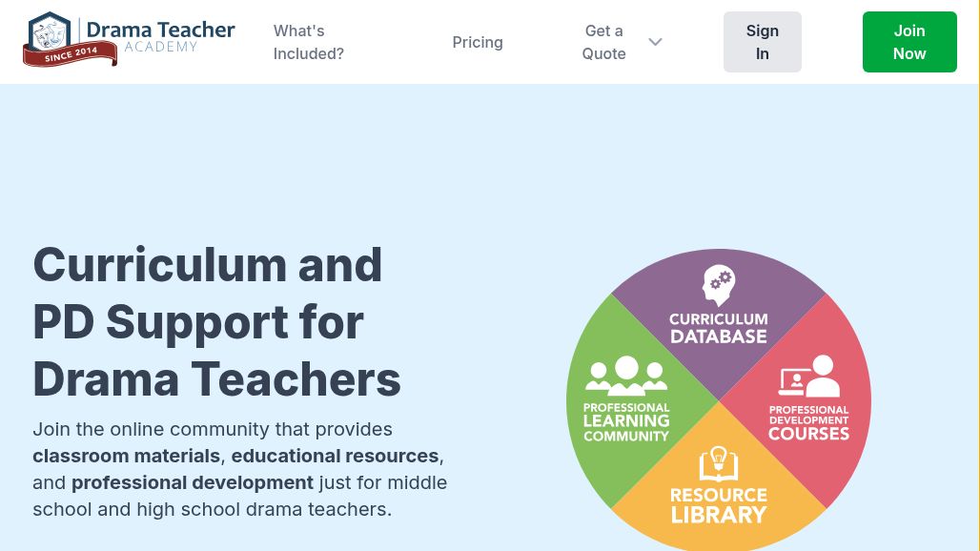Click the theater masks shield emblem
The height and width of the screenshot is (551, 980).
50,34
